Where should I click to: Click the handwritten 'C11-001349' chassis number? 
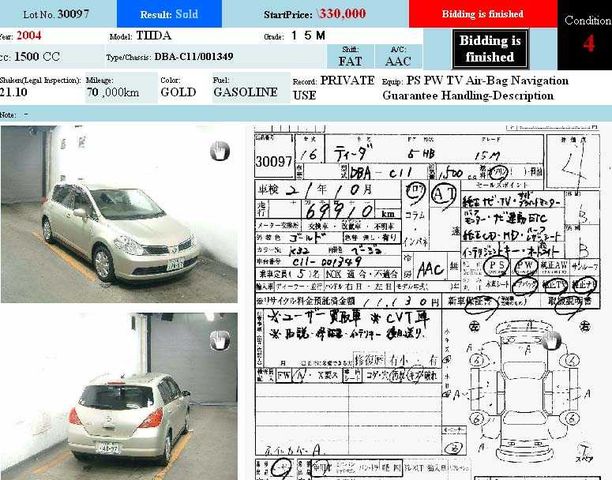tap(326, 261)
